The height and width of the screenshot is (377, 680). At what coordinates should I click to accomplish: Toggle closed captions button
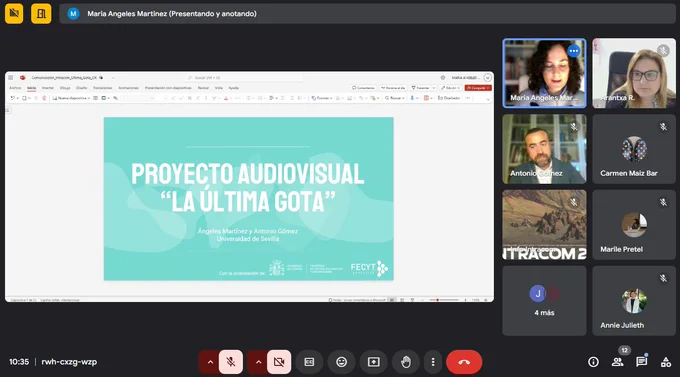point(309,362)
